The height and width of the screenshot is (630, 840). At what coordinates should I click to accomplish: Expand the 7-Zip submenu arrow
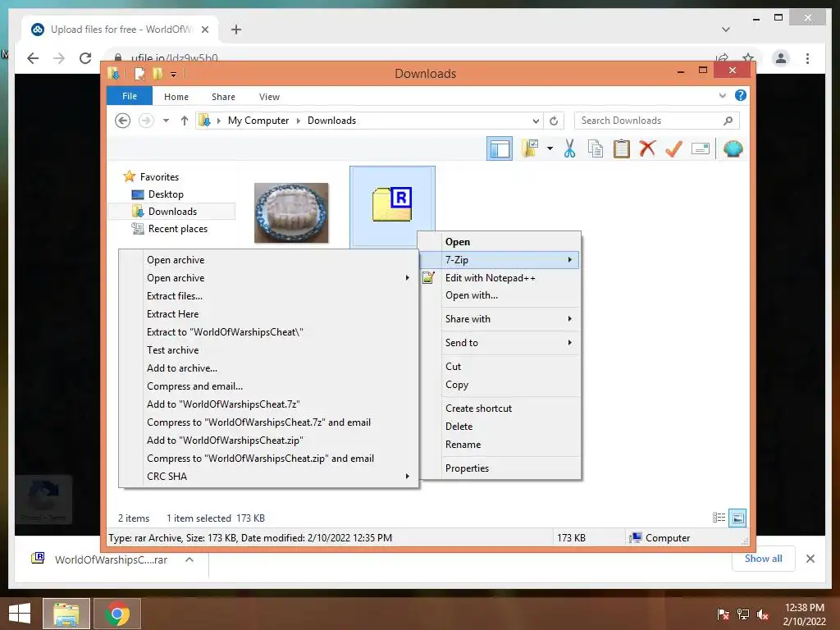pyautogui.click(x=569, y=260)
